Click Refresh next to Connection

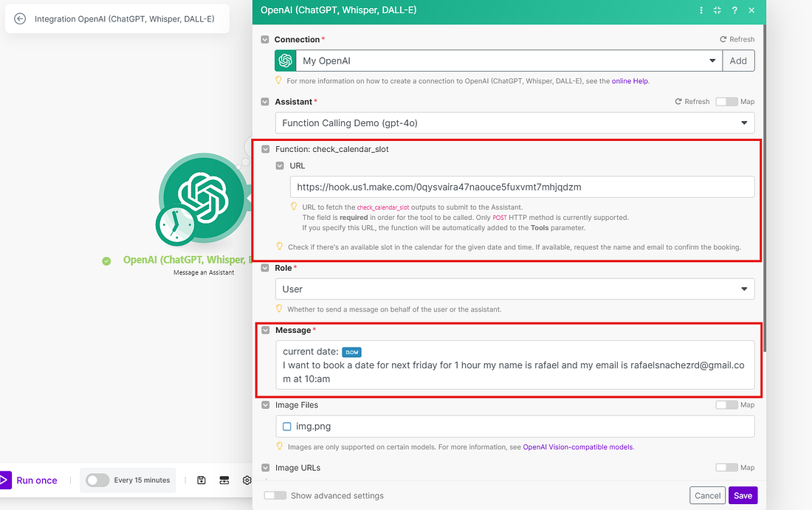point(737,39)
